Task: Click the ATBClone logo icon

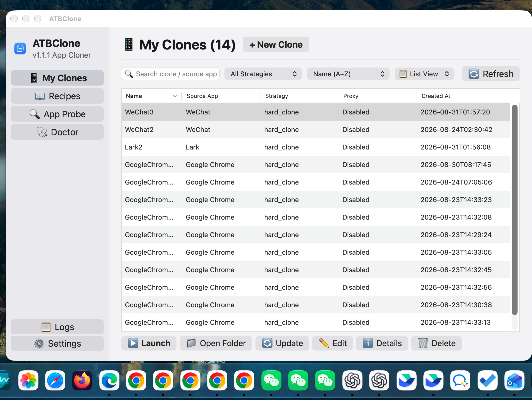Action: click(20, 48)
